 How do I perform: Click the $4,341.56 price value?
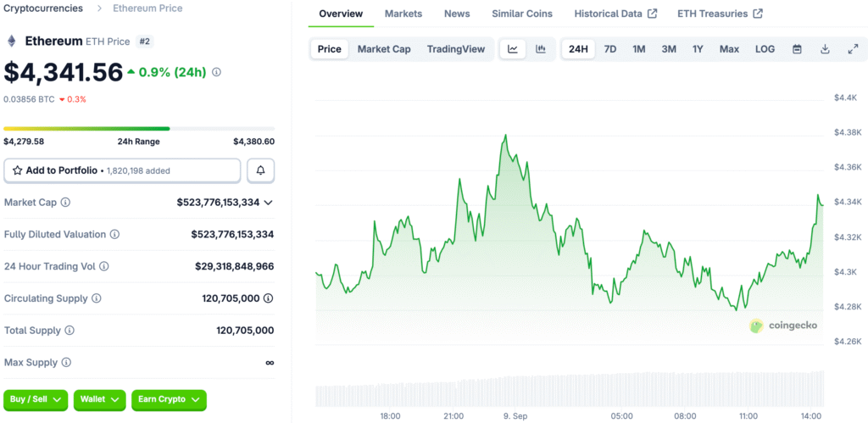point(63,72)
